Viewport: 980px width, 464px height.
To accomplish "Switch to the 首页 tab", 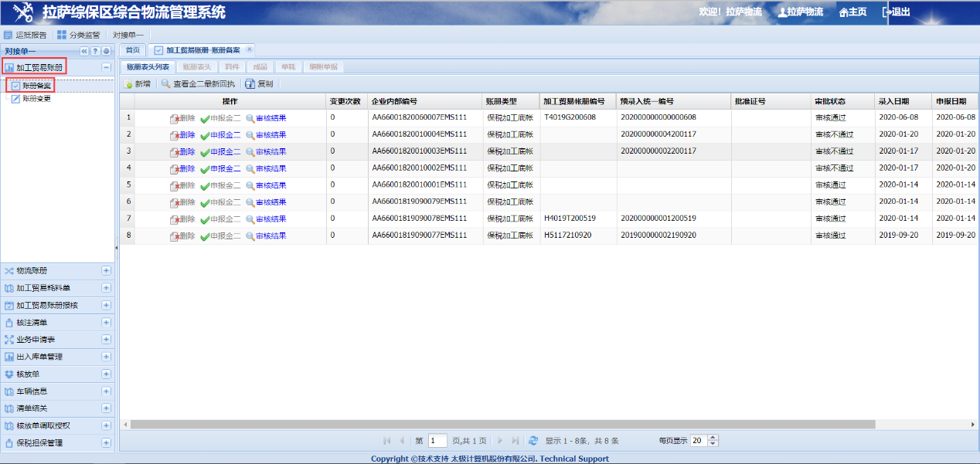I will pos(133,50).
